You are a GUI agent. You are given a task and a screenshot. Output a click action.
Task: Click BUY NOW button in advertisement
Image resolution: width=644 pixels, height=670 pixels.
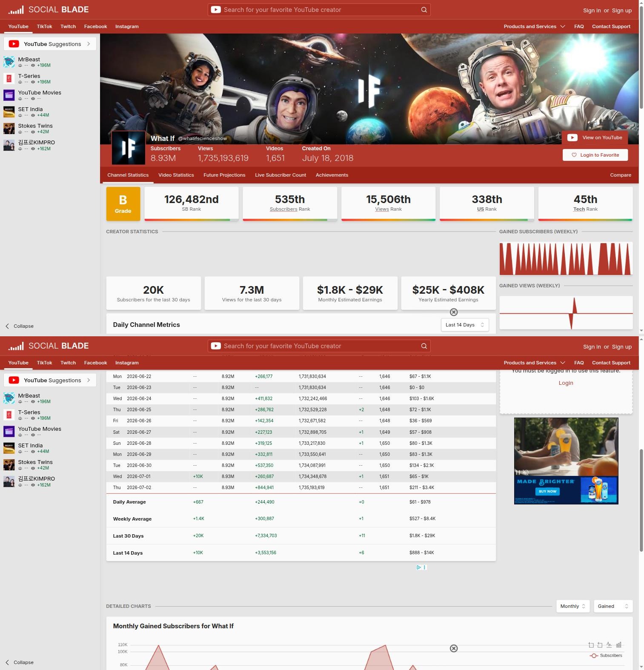tap(547, 491)
